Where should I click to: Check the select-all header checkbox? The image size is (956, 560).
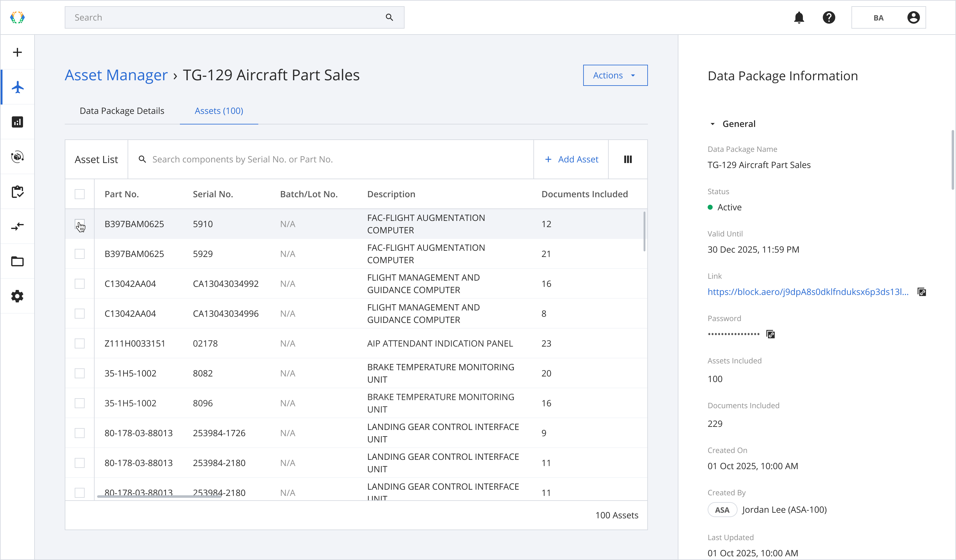pos(80,194)
